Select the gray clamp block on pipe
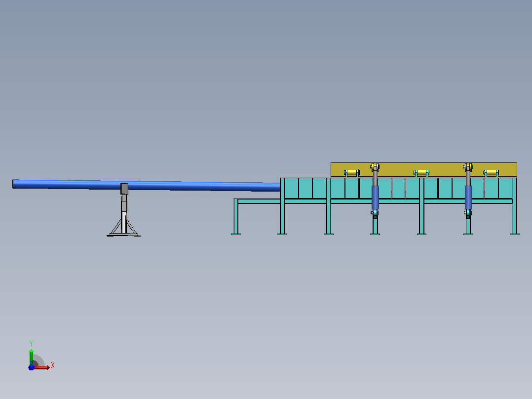Viewport: 532px width, 399px height. 124,189
